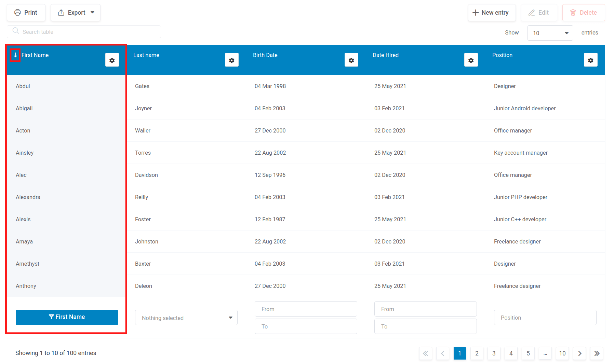Toggle sort direction on First Name column
The image size is (614, 364).
click(15, 55)
